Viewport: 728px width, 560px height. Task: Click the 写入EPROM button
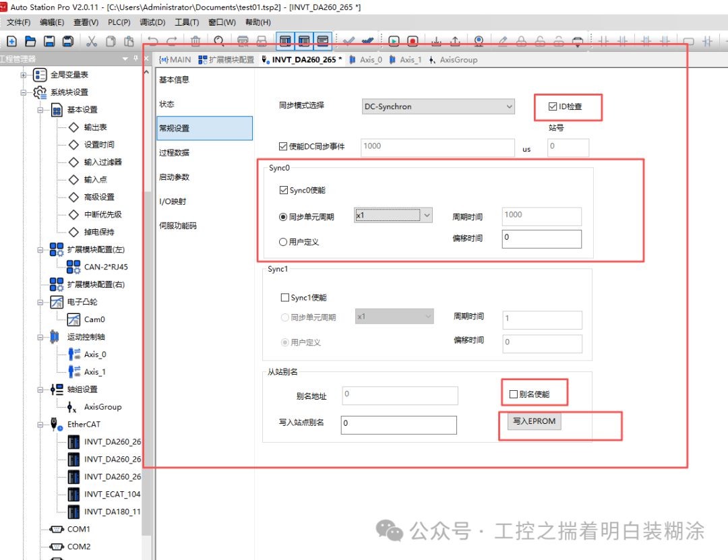pos(534,421)
